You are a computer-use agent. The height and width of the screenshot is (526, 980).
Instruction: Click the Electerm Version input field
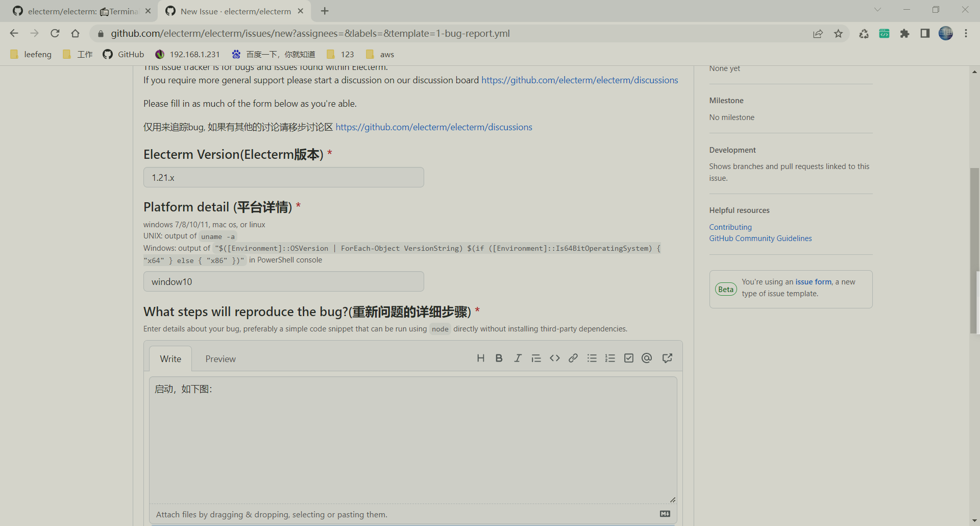click(283, 177)
